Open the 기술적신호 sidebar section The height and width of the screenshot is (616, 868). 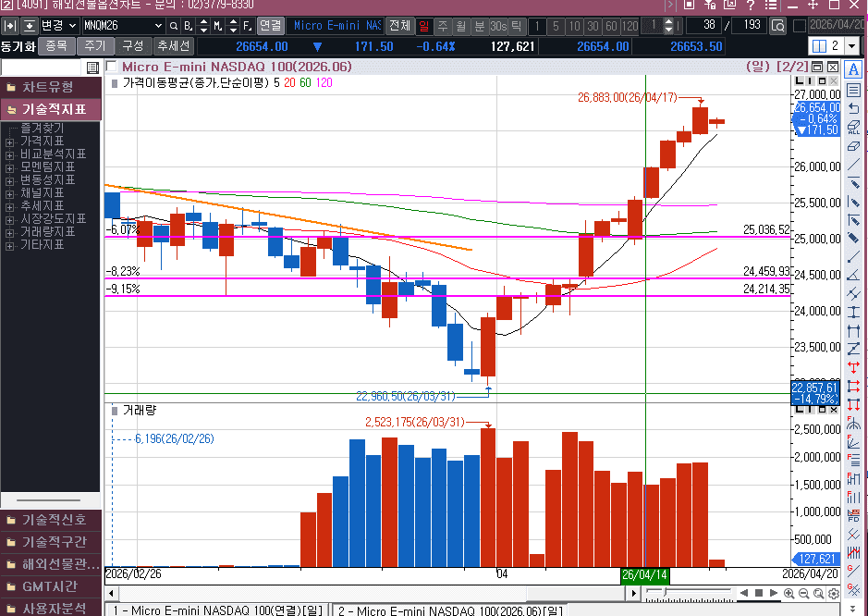click(x=53, y=520)
